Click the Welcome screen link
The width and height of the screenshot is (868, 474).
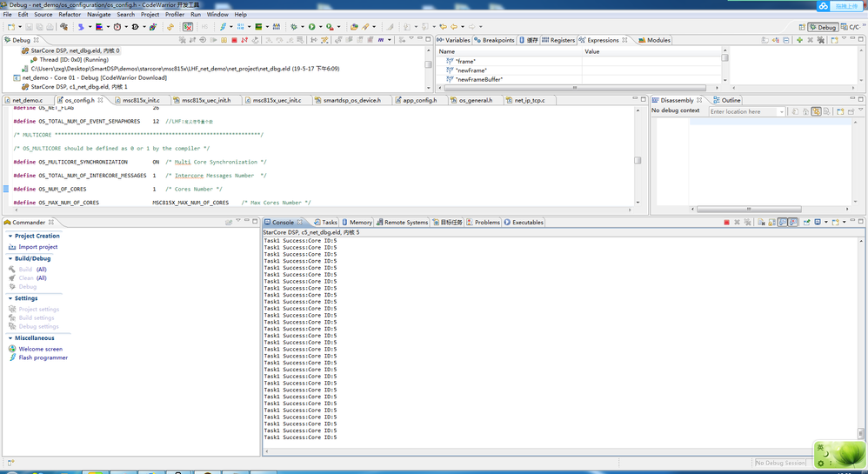pos(40,349)
